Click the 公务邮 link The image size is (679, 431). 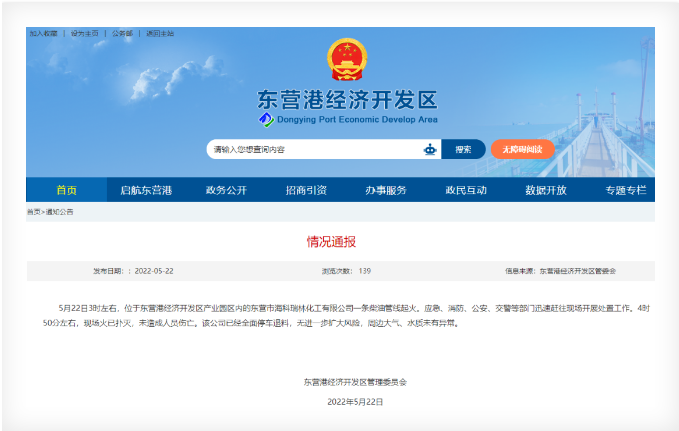tap(122, 33)
